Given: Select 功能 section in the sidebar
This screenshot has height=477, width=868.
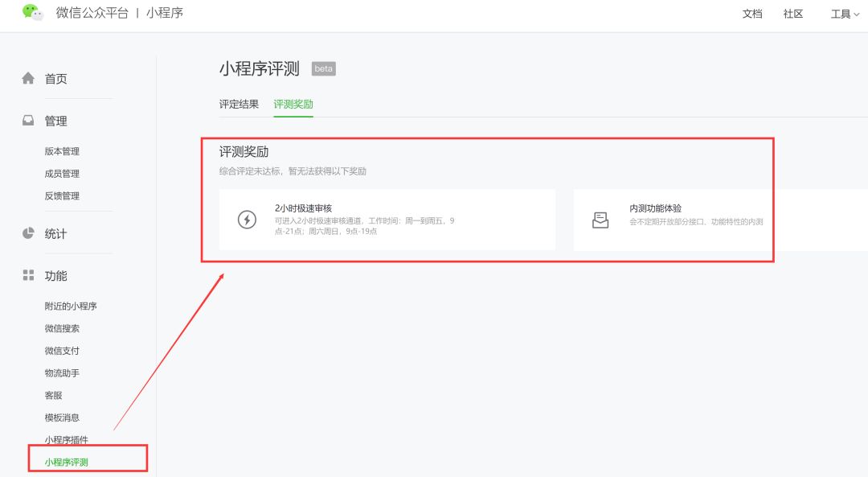Looking at the screenshot, I should [x=56, y=276].
